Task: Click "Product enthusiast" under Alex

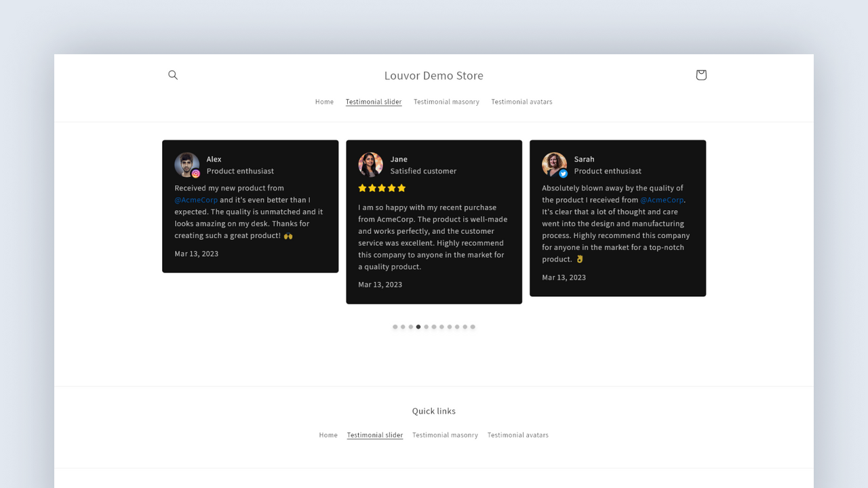Action: 240,171
